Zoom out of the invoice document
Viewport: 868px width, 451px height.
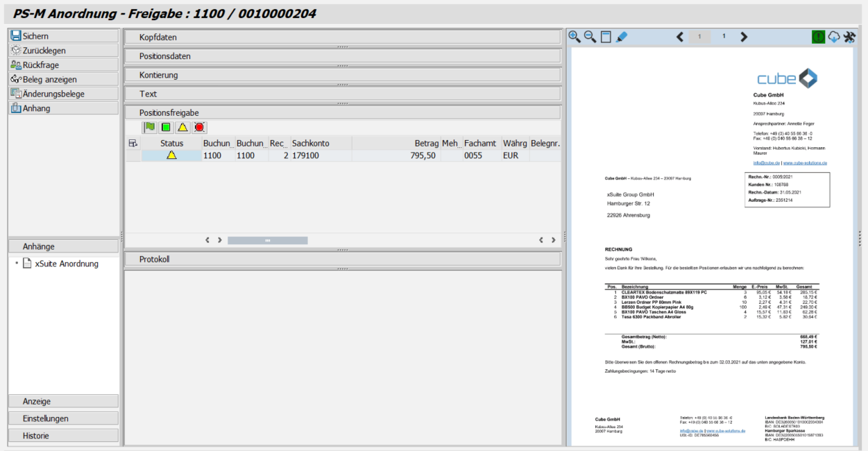coord(590,37)
